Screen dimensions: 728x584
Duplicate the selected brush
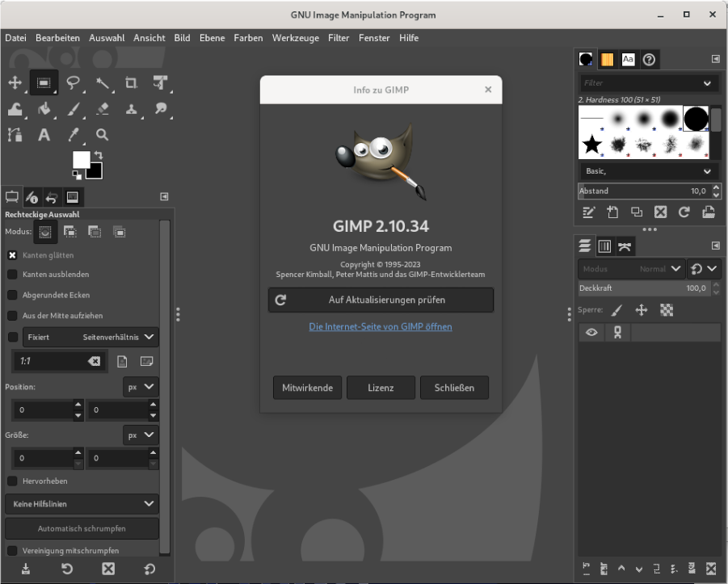[637, 212]
